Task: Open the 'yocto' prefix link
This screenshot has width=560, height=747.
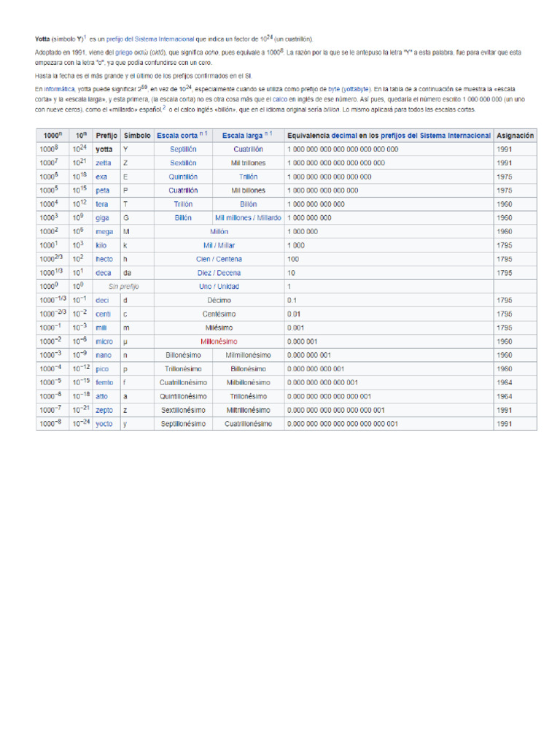Action: coord(104,424)
